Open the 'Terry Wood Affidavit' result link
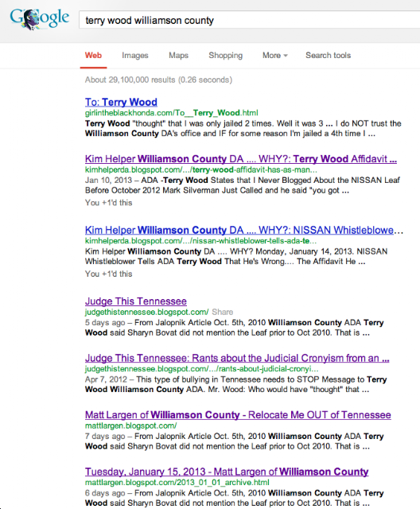The height and width of the screenshot is (509, 420). tap(241, 159)
